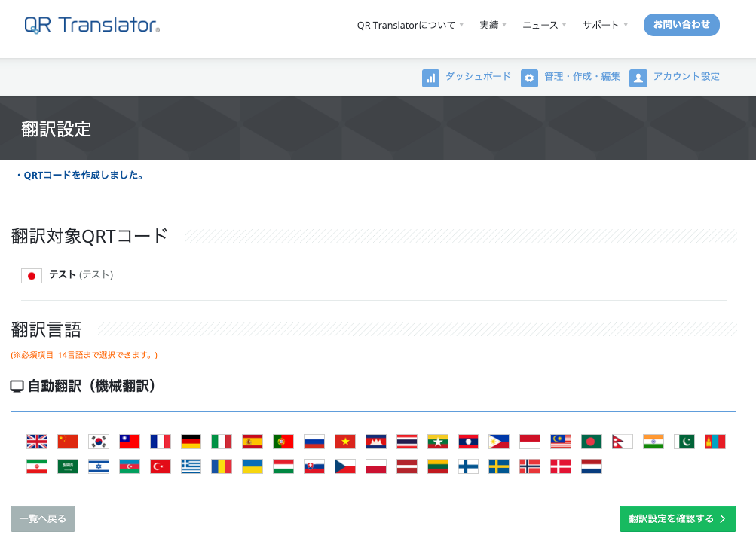
Task: Pick the South Korea flag
Action: [x=98, y=442]
